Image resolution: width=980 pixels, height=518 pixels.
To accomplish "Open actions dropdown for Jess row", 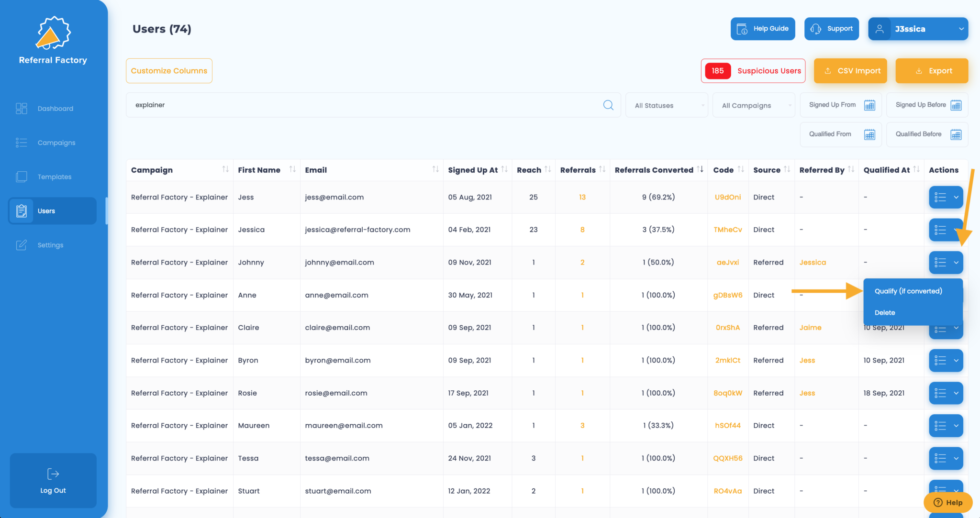I will click(946, 197).
